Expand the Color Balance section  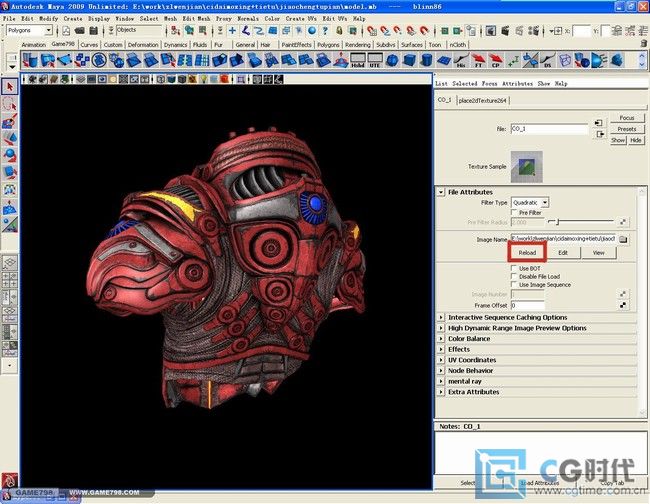(x=441, y=339)
